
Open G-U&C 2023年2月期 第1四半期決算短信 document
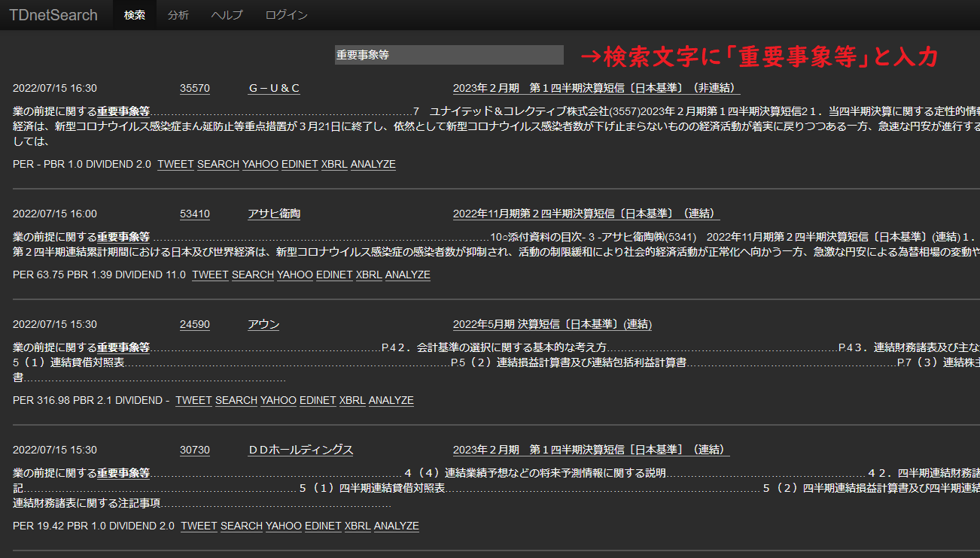point(596,88)
